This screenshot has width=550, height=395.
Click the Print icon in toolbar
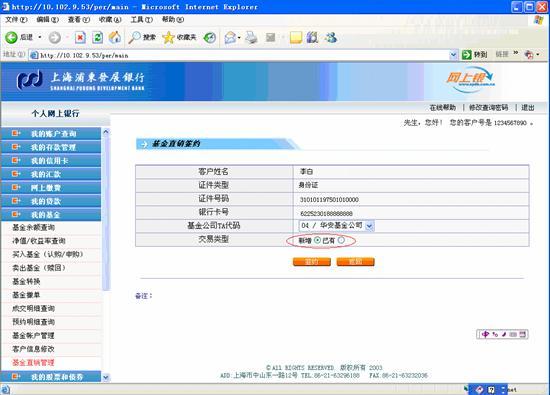pyautogui.click(x=251, y=38)
